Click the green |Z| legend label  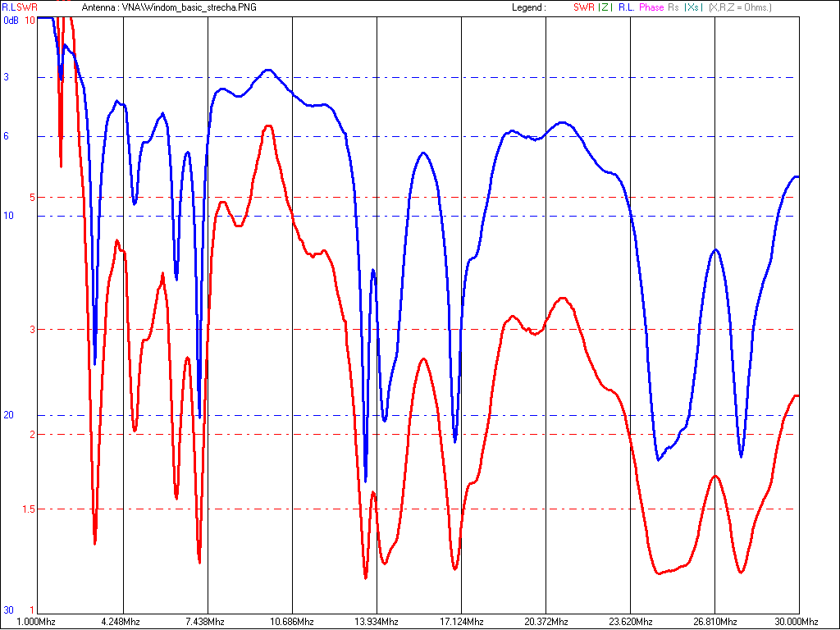point(605,7)
